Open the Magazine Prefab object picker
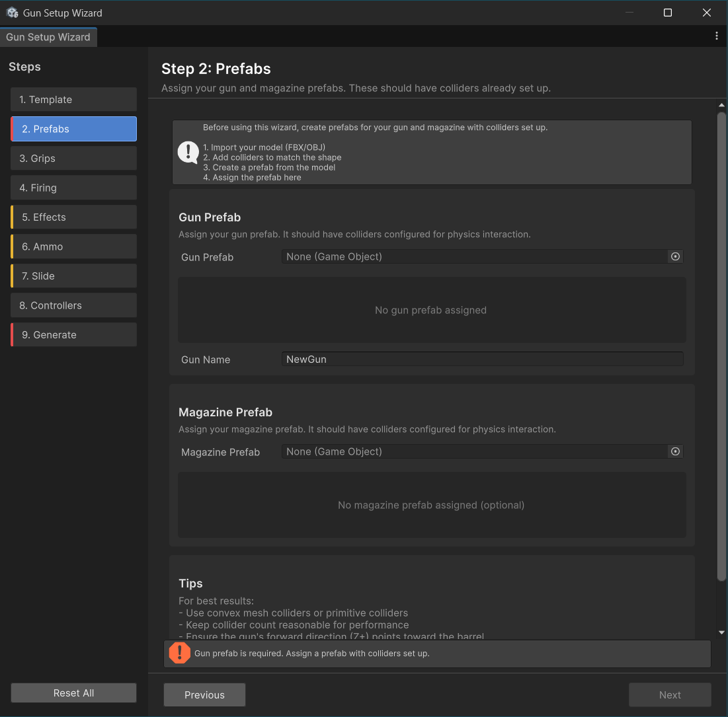Screen dimensions: 728x717 675,451
